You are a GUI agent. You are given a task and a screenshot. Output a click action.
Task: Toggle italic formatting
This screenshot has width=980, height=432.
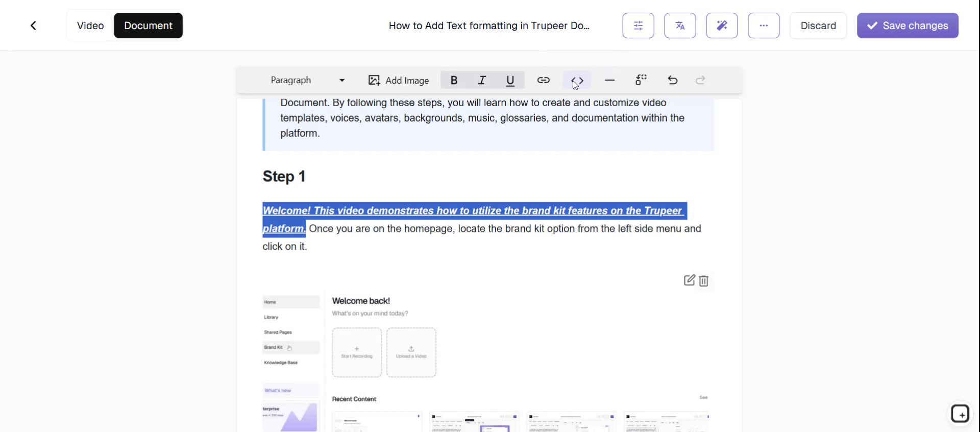[x=482, y=80]
